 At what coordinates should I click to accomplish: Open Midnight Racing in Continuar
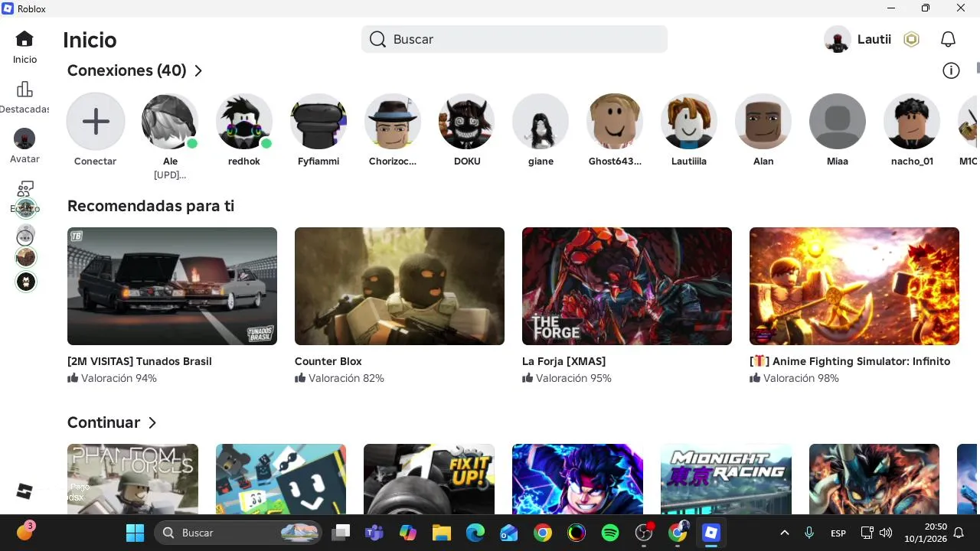point(726,479)
